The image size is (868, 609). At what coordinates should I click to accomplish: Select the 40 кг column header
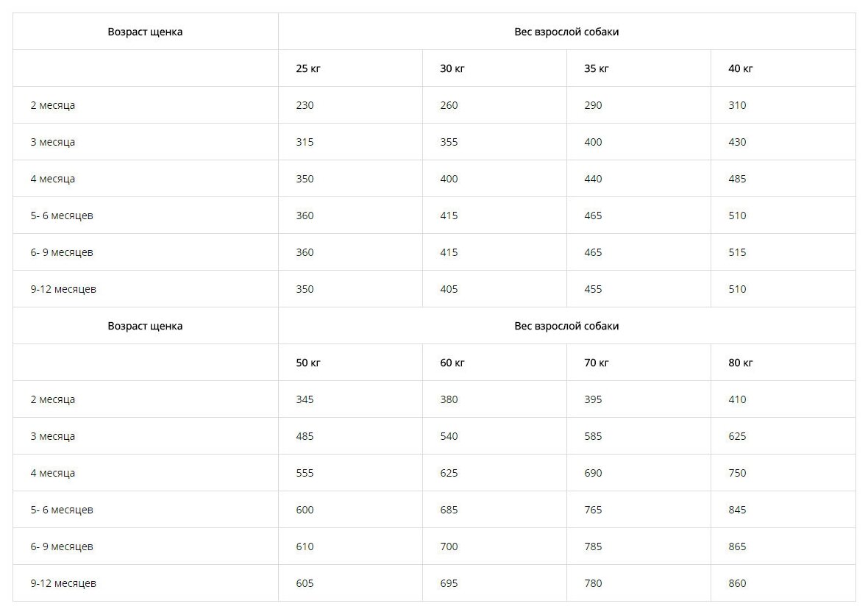pyautogui.click(x=741, y=68)
